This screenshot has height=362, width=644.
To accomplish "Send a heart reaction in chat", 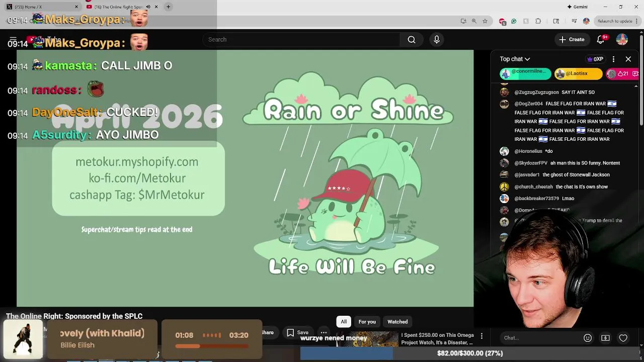I will click(623, 338).
